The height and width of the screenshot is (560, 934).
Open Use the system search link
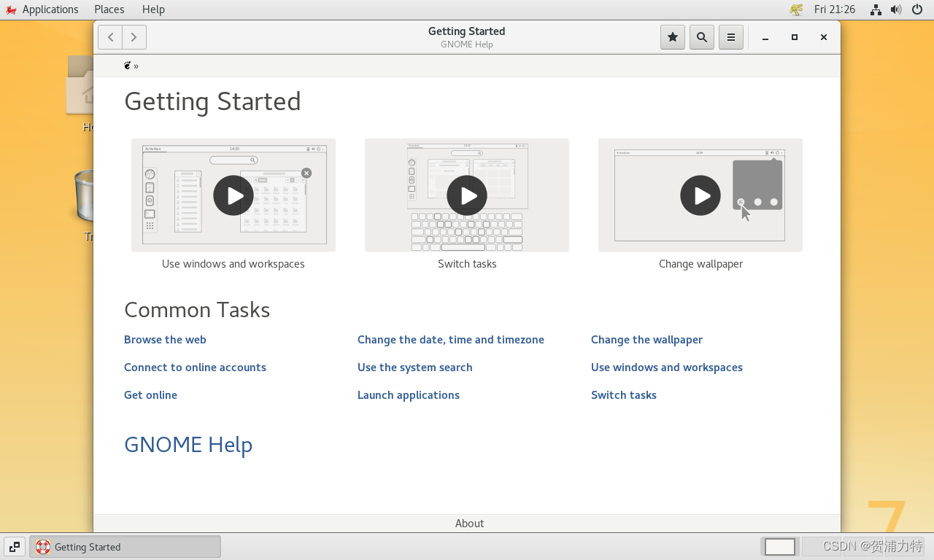tap(415, 367)
